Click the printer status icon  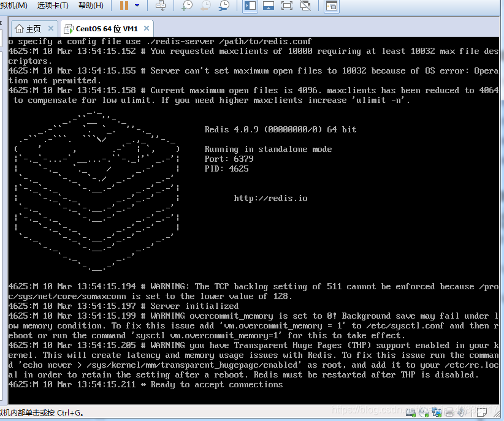pyautogui.click(x=449, y=412)
